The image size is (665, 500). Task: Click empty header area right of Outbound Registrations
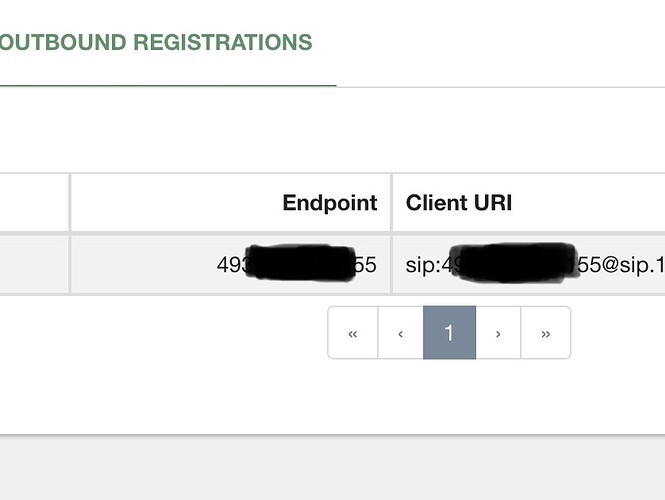[x=500, y=42]
